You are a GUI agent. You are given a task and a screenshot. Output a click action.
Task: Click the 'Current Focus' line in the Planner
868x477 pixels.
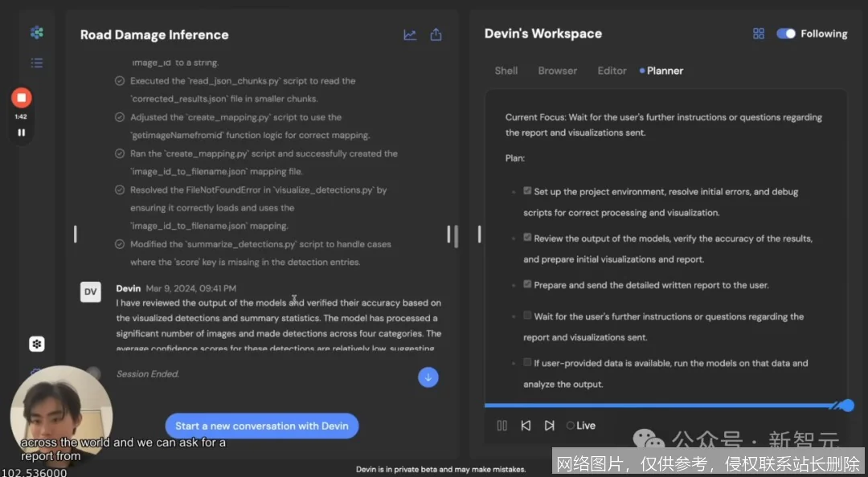pyautogui.click(x=664, y=125)
